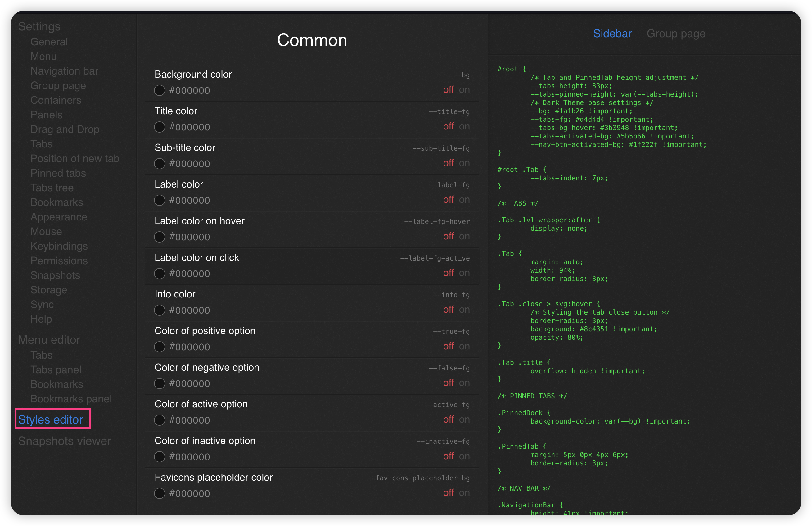Click the Label color hex value field
This screenshot has height=526, width=812.
(x=190, y=200)
